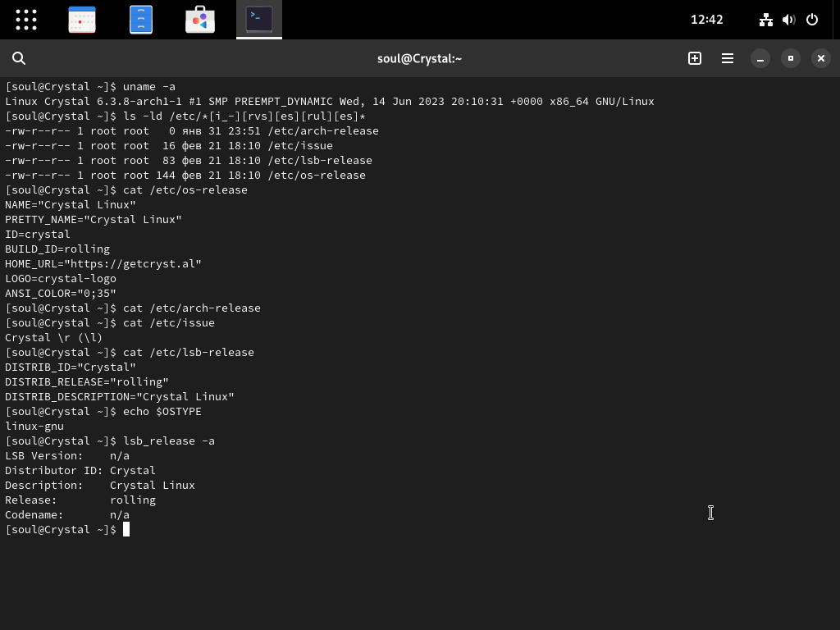Click the LSB Version n/a line
This screenshot has width=840, height=630.
point(67,456)
